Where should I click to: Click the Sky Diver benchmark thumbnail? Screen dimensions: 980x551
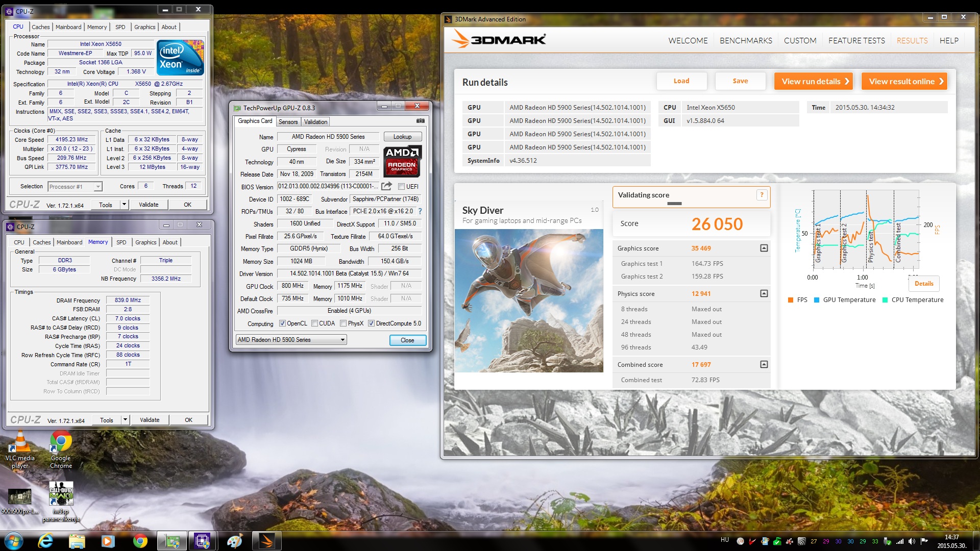tap(529, 300)
